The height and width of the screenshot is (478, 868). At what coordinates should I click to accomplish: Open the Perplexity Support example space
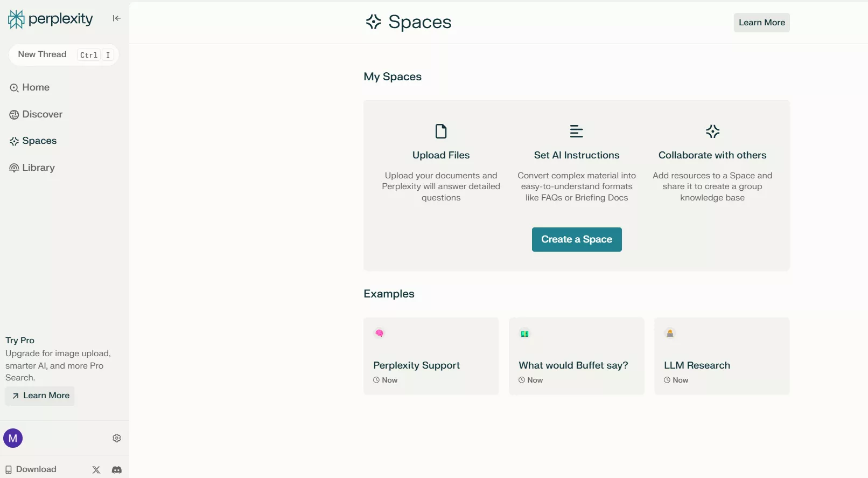(x=431, y=356)
